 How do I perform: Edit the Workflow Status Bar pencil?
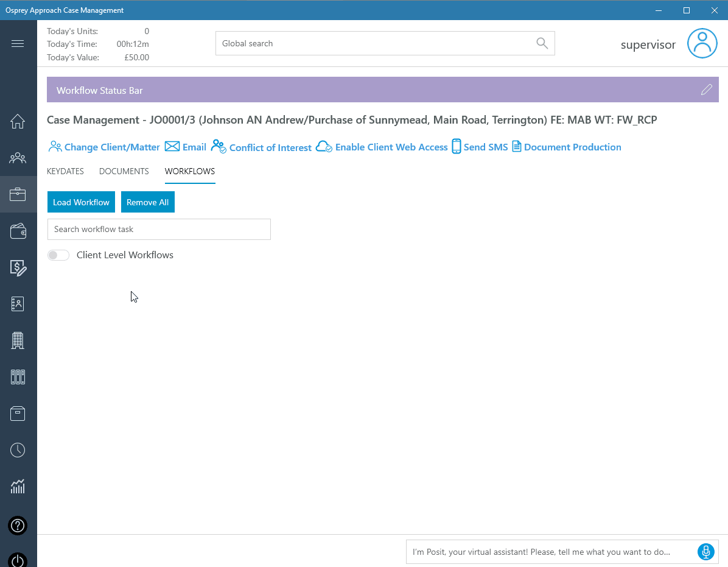[707, 90]
